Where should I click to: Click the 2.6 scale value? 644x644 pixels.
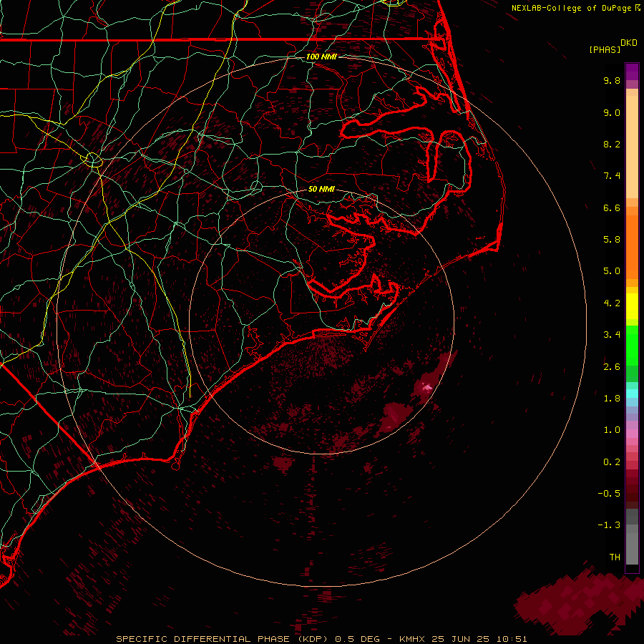pyautogui.click(x=612, y=367)
